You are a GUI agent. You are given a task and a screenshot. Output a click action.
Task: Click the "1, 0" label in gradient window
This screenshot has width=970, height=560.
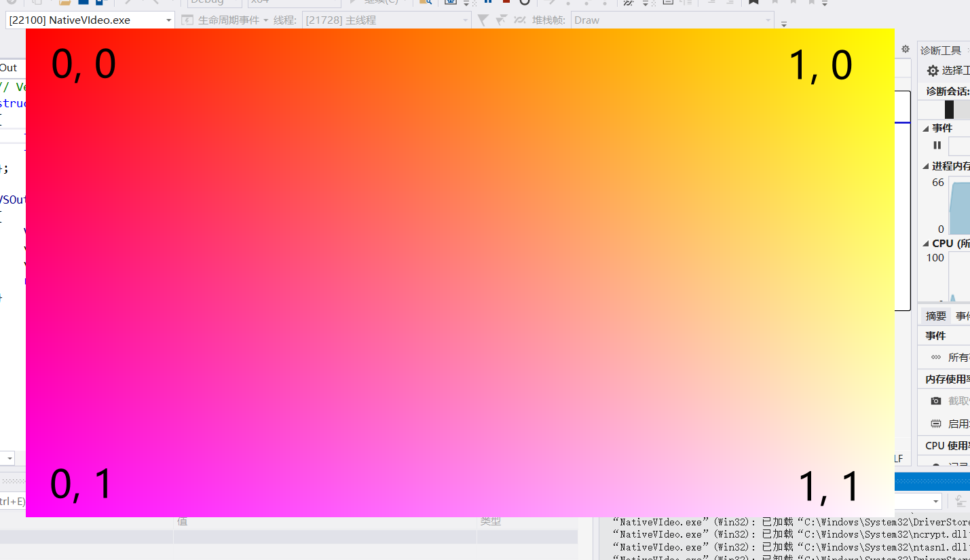click(x=821, y=67)
